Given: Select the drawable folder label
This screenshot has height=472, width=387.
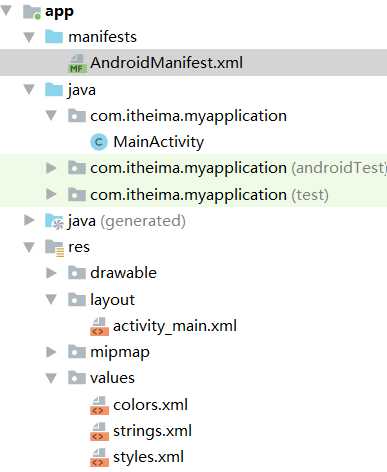Looking at the screenshot, I should (123, 273).
